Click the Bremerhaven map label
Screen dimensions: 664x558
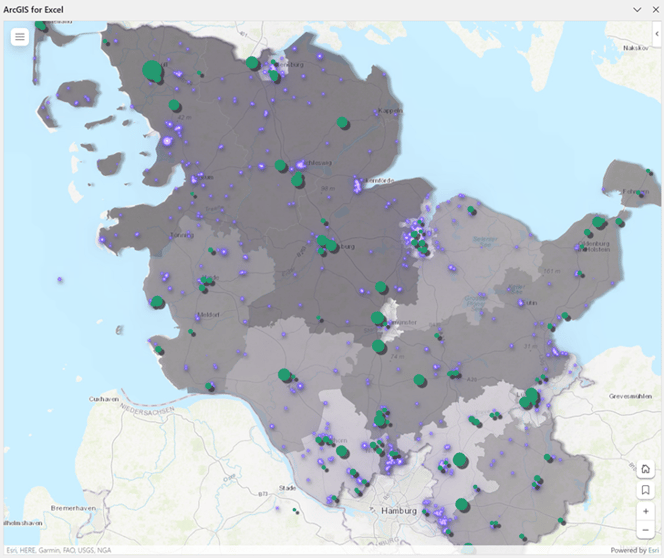coord(73,508)
